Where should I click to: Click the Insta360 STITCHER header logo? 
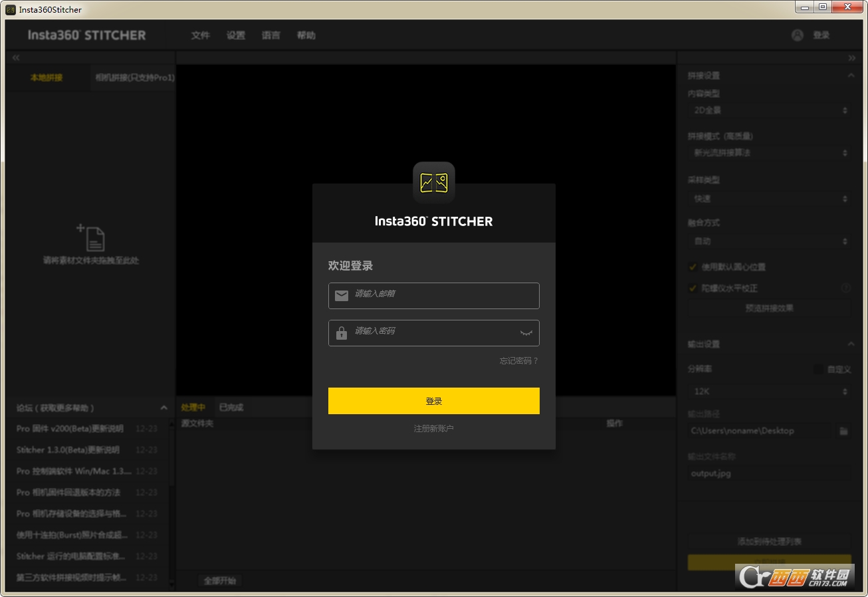coord(86,35)
